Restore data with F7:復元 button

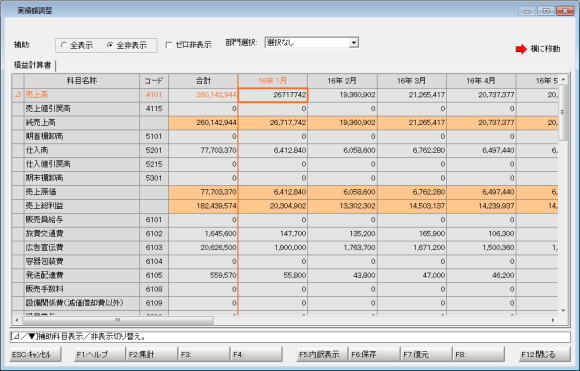point(426,354)
